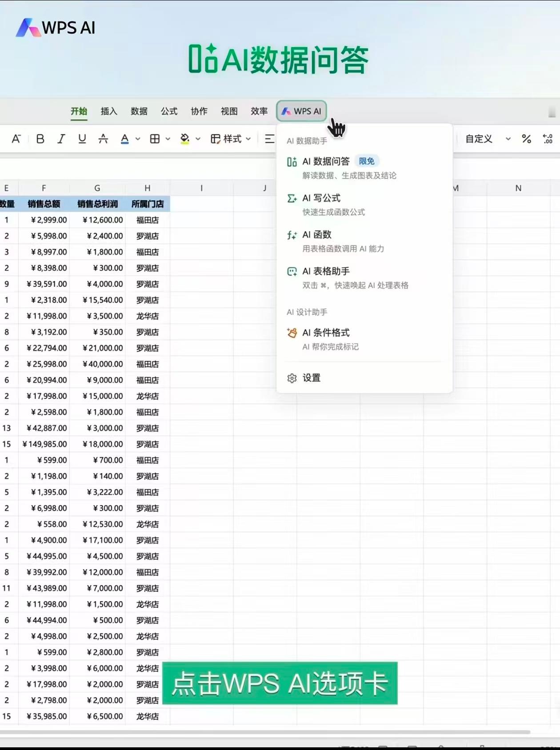Open the 效率 tab
The height and width of the screenshot is (750, 560).
click(x=259, y=111)
